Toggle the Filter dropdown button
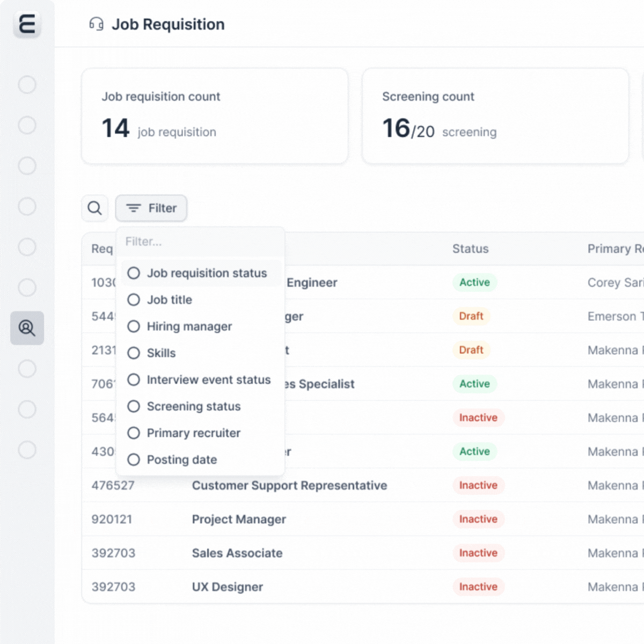Screen dimensions: 644x644 151,208
